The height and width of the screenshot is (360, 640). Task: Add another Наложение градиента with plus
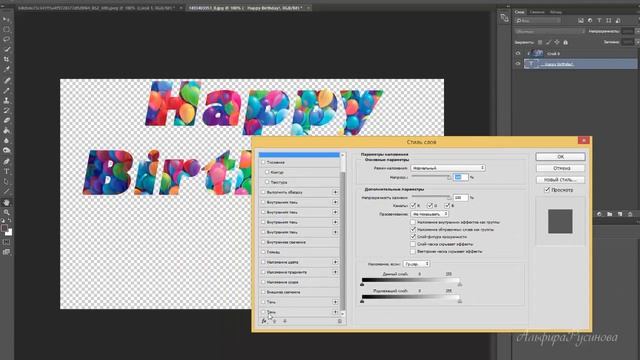tap(335, 272)
